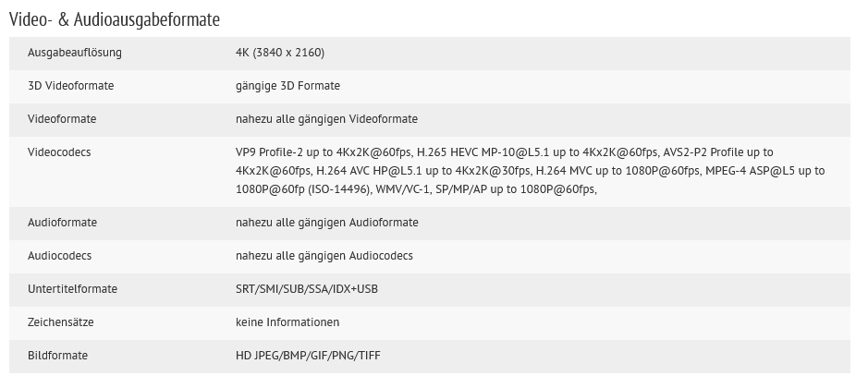This screenshot has height=376, width=868.
Task: Click the SRT/SMI/SUB/SSA/IDX+USB value
Action: tap(307, 288)
